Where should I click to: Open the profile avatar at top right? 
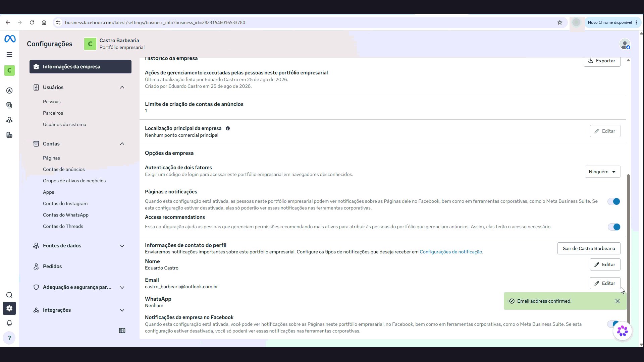(x=625, y=44)
